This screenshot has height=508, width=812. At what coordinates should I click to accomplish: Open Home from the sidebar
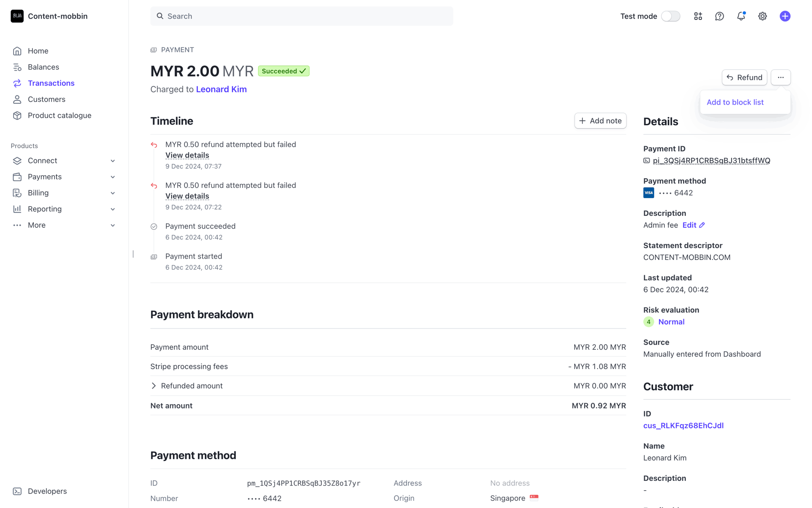[x=38, y=51]
